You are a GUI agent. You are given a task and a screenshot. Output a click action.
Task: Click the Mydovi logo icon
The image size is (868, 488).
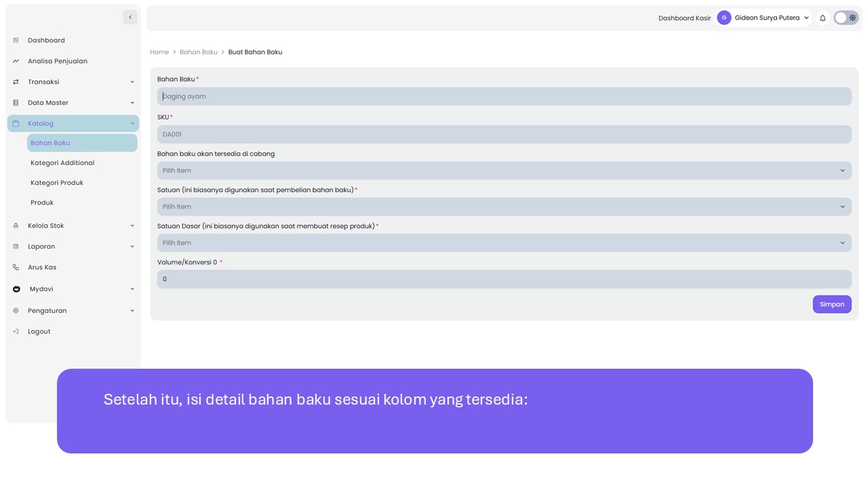pos(16,289)
